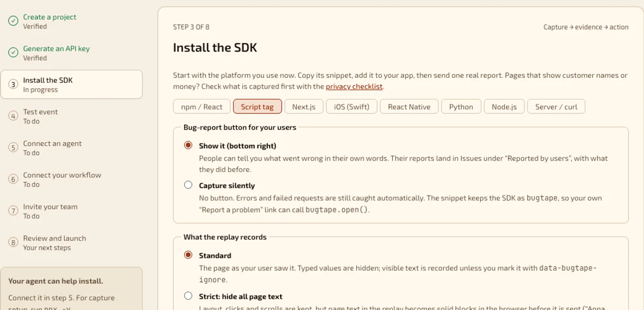644x310 pixels.
Task: Choose the Capture silently radio option
Action: [x=188, y=185]
